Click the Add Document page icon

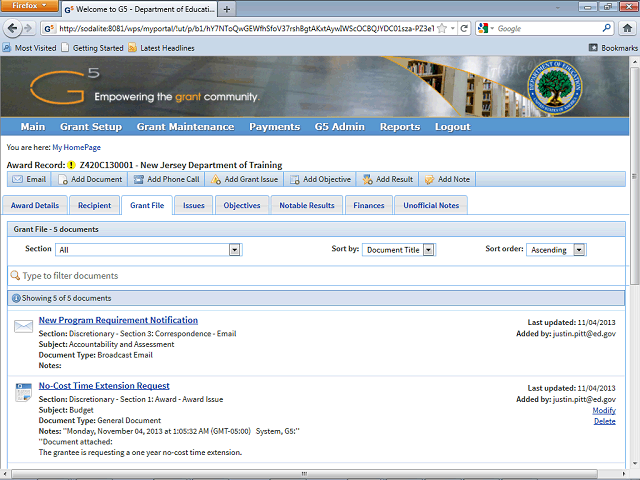pyautogui.click(x=63, y=180)
